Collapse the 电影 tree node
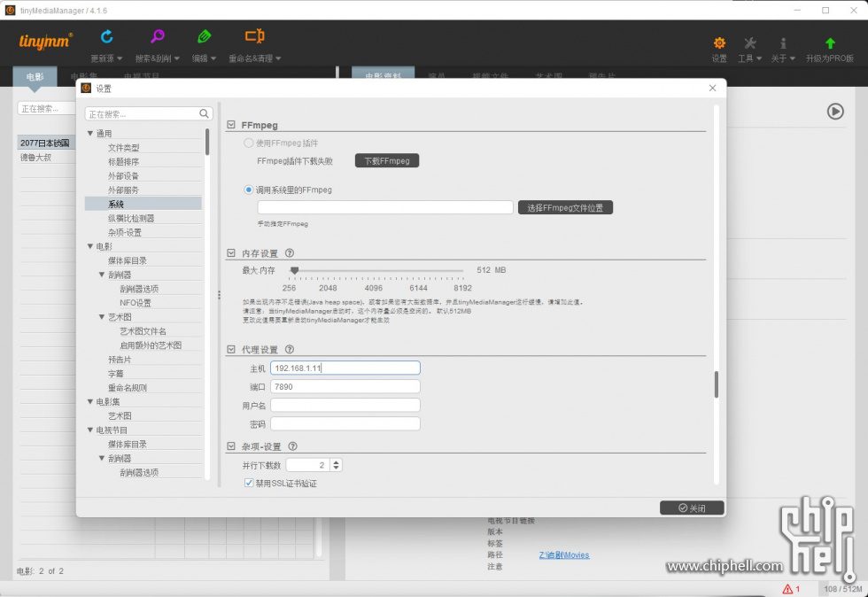 (89, 246)
